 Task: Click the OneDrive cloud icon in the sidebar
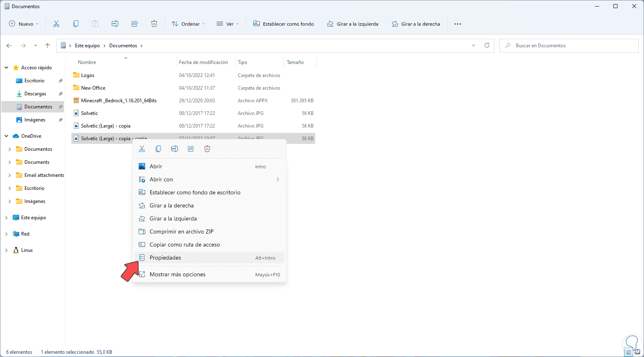[16, 136]
